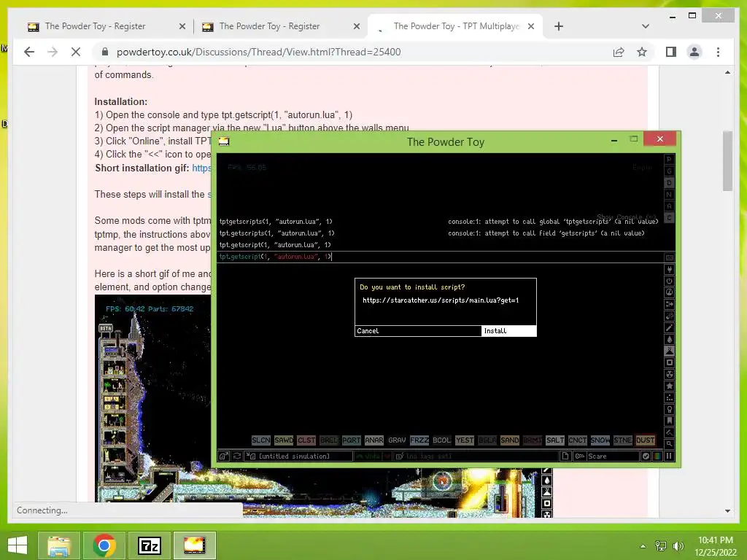Open the Decoration hammer icon section
Image resolution: width=747 pixels, height=560 pixels.
[x=670, y=432]
